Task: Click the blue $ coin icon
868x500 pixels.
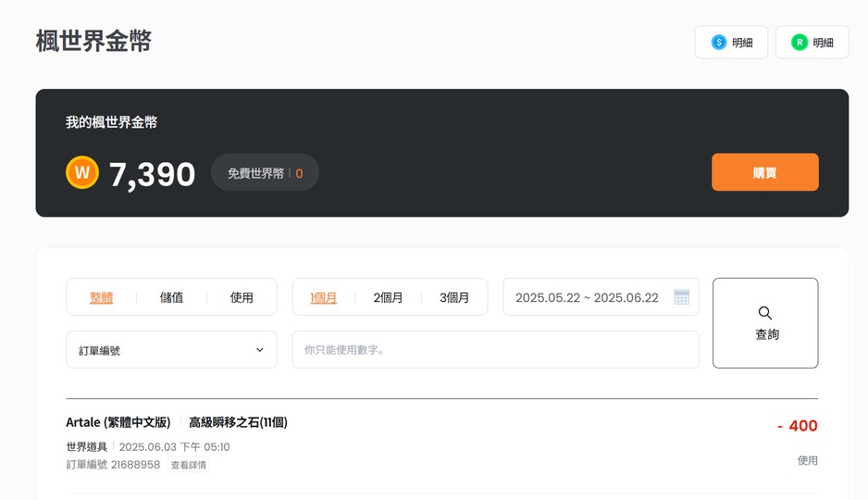Action: [718, 42]
